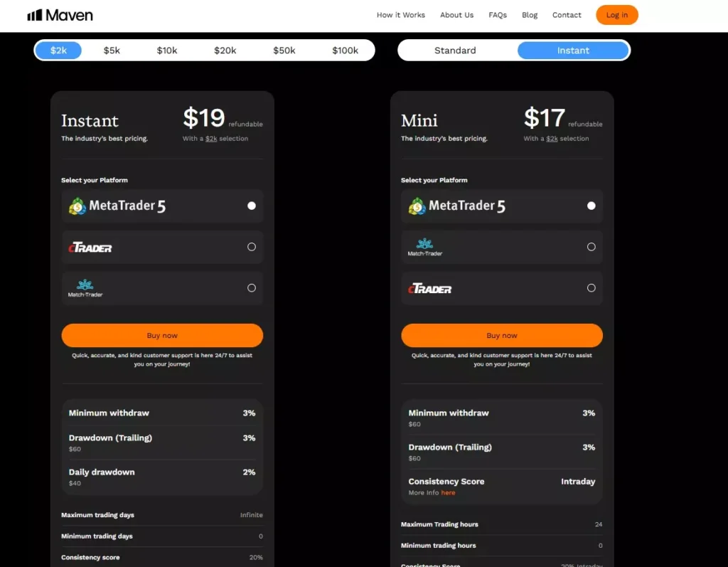This screenshot has width=728, height=567.
Task: Select cTrader platform radio on Instant plan
Action: tap(252, 247)
